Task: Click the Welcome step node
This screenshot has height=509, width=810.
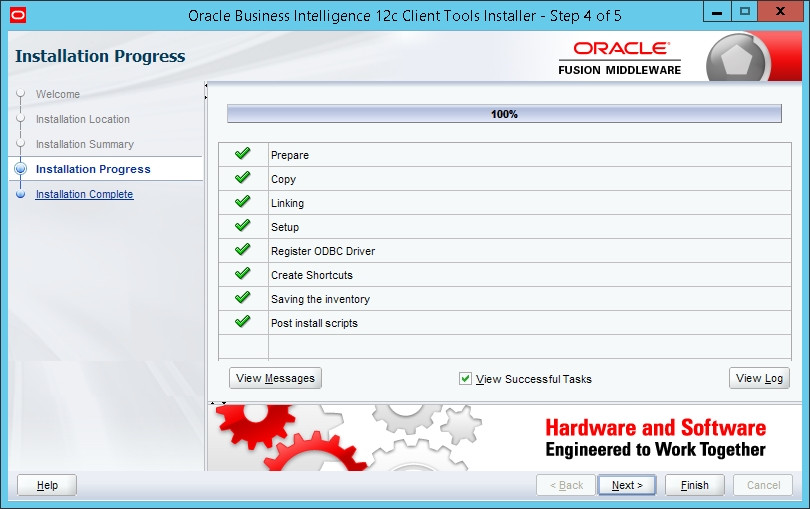Action: point(21,94)
